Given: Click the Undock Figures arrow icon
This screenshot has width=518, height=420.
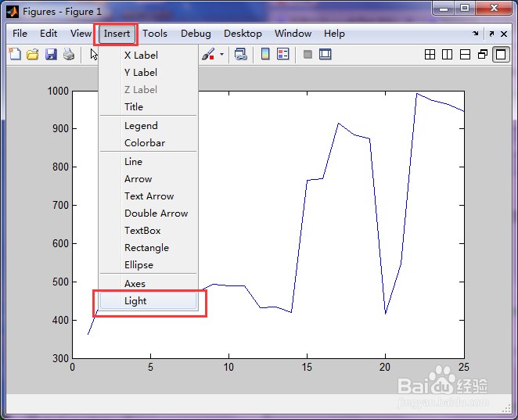Looking at the screenshot, I should coord(491,34).
